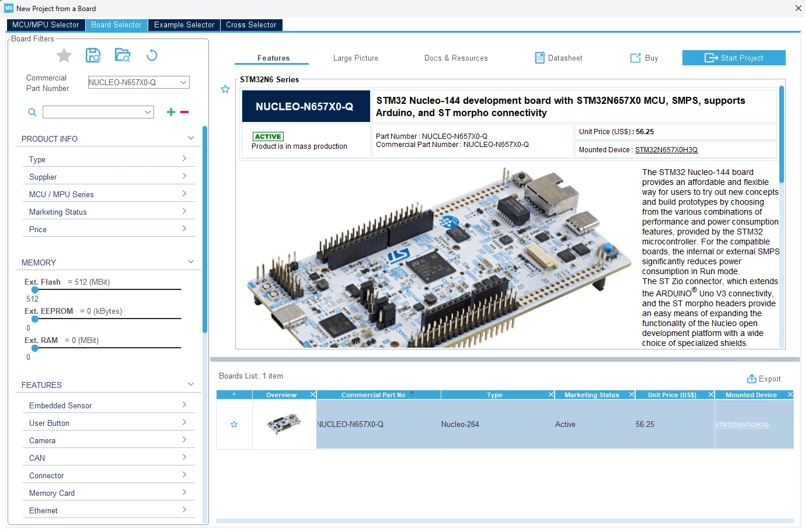This screenshot has width=805, height=532.
Task: Click the star column header in boards list
Action: pyautogui.click(x=234, y=395)
